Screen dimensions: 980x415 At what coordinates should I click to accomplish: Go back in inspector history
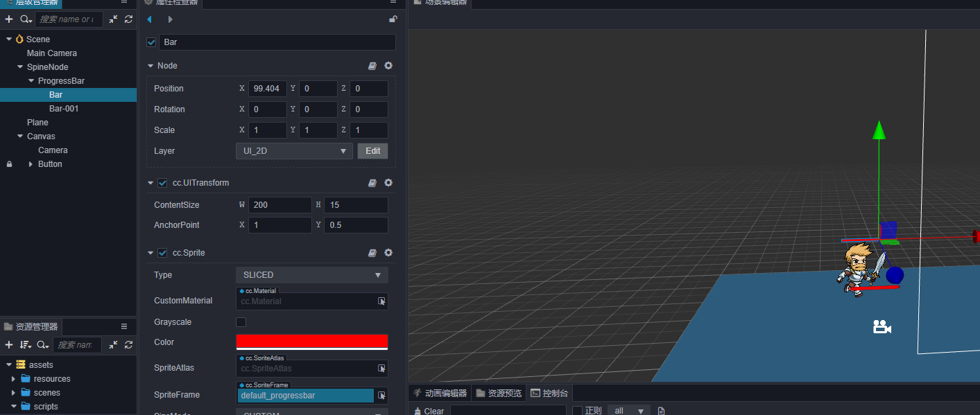(x=149, y=19)
